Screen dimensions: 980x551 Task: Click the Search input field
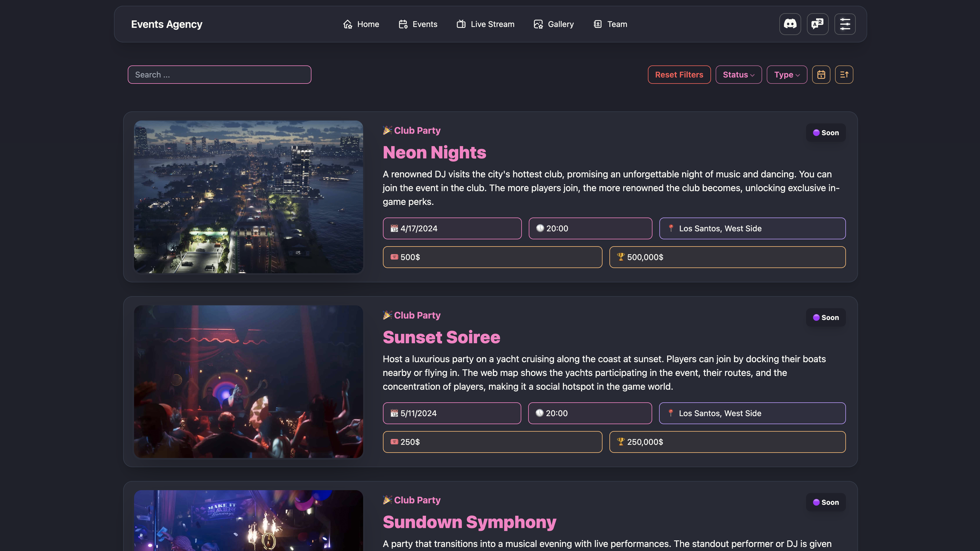pos(219,75)
